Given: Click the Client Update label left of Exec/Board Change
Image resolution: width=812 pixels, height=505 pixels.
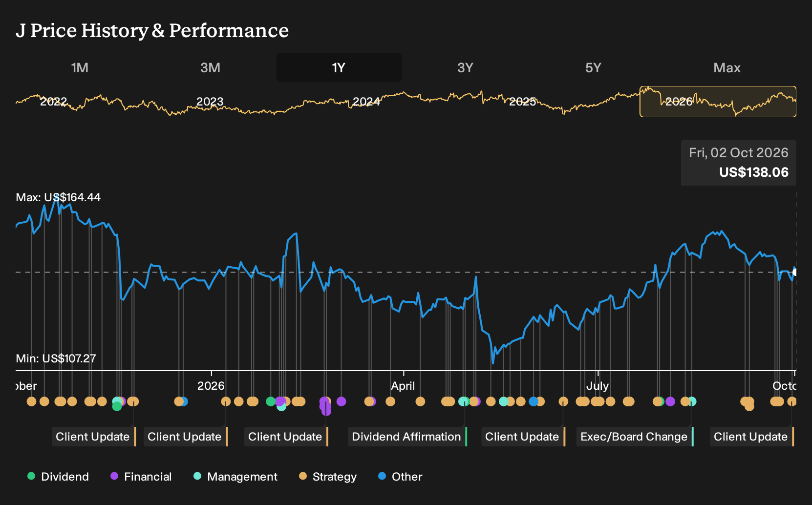Looking at the screenshot, I should [523, 437].
